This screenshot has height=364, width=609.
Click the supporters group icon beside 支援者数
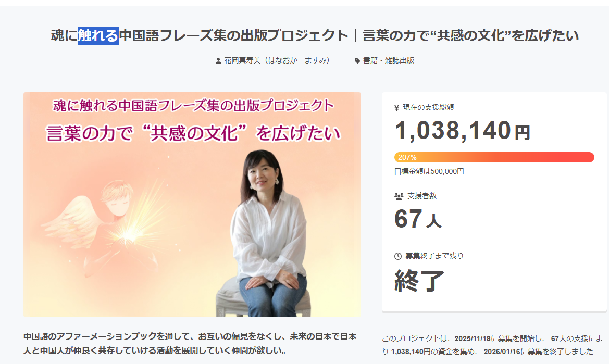point(399,196)
